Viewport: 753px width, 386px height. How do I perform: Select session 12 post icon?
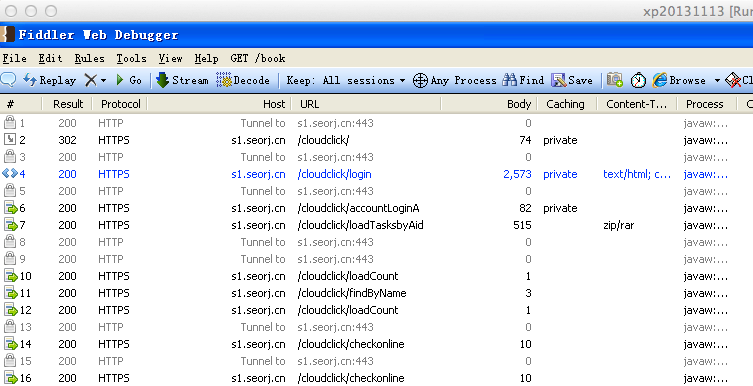click(11, 310)
